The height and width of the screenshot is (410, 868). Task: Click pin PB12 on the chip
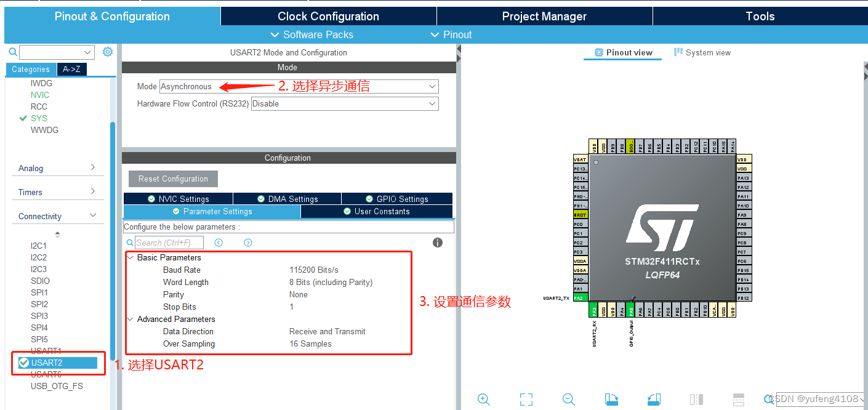pyautogui.click(x=744, y=298)
